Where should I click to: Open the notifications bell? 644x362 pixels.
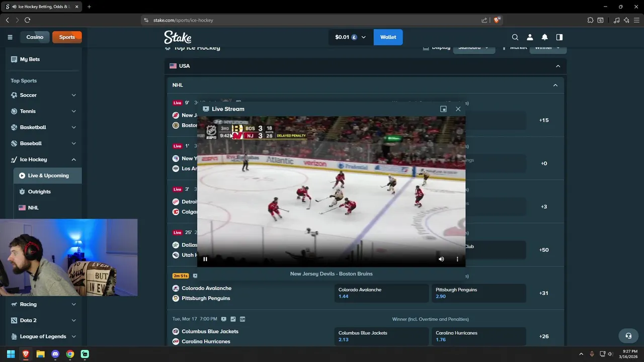(x=544, y=37)
